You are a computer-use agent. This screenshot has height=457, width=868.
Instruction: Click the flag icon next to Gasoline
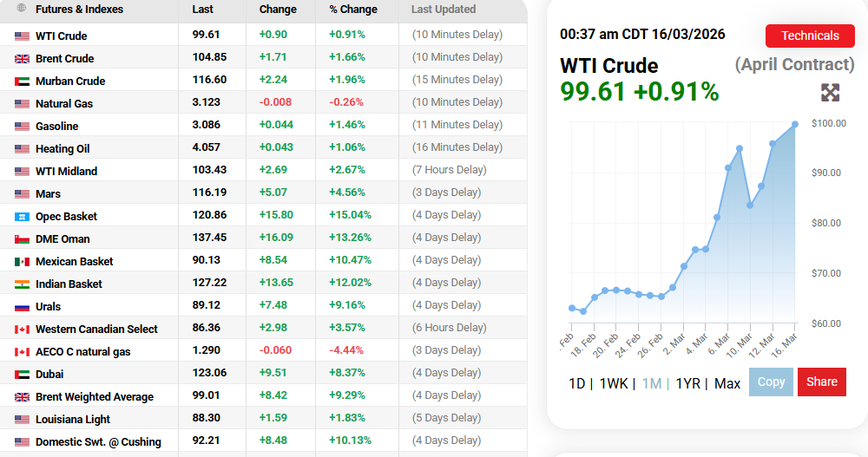23,127
